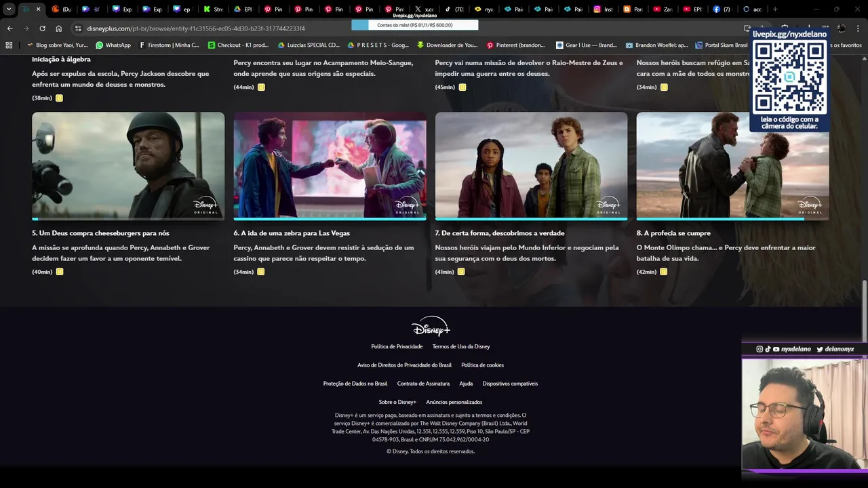Open the Chrome apps grid in bookmarks bar
Screen dimensions: 868x488
coord(9,45)
